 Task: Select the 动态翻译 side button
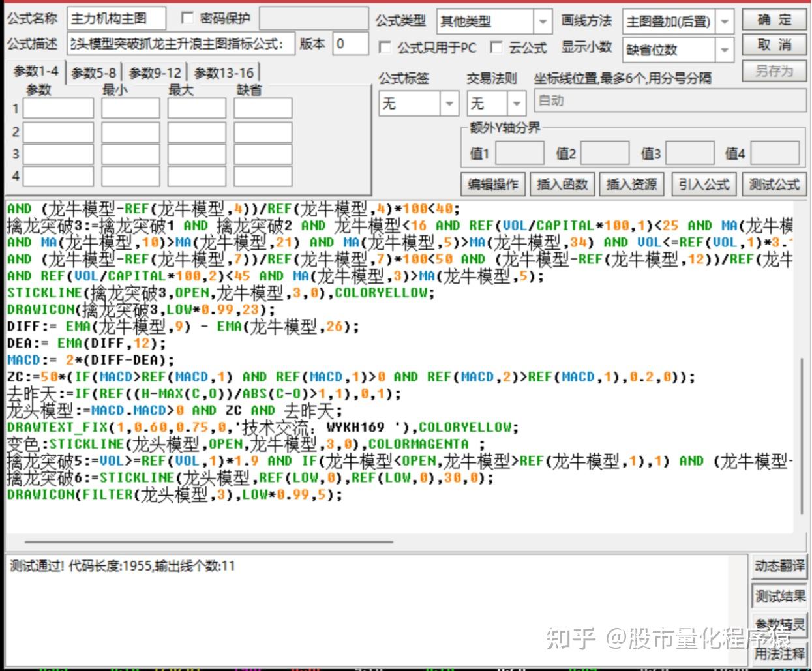pos(779,565)
